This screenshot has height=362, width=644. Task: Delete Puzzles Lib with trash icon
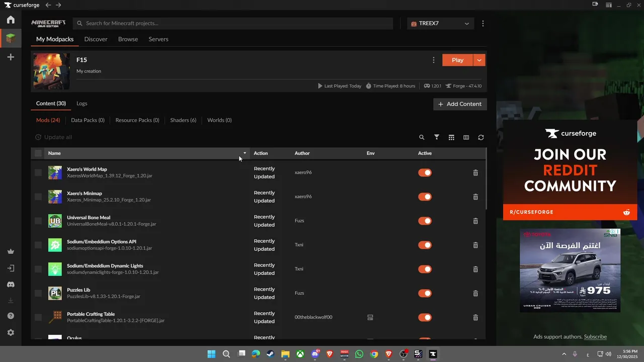(x=475, y=293)
